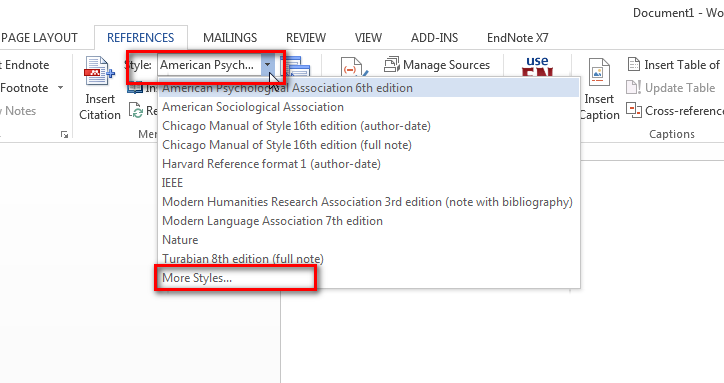Click the Update Table icon
Viewport: 724px width, 383px height.
click(x=634, y=87)
